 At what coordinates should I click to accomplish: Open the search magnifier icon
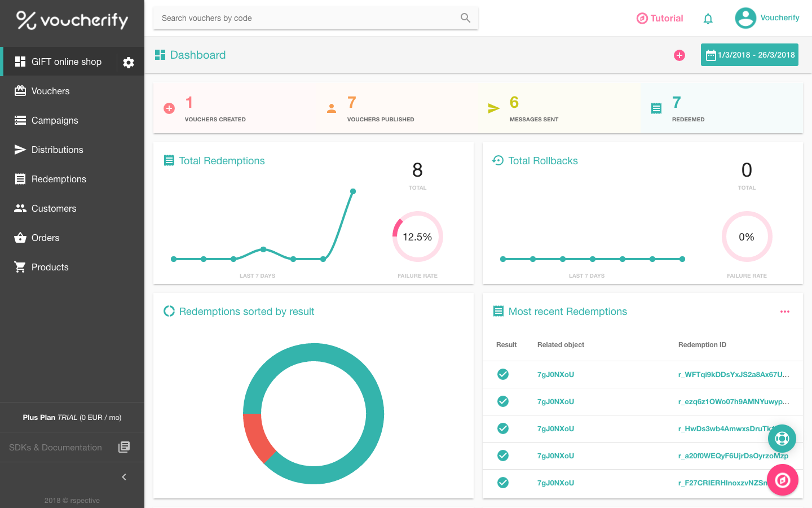pyautogui.click(x=465, y=18)
